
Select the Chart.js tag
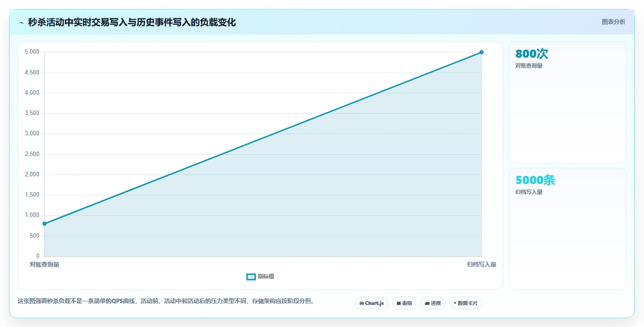(372, 303)
